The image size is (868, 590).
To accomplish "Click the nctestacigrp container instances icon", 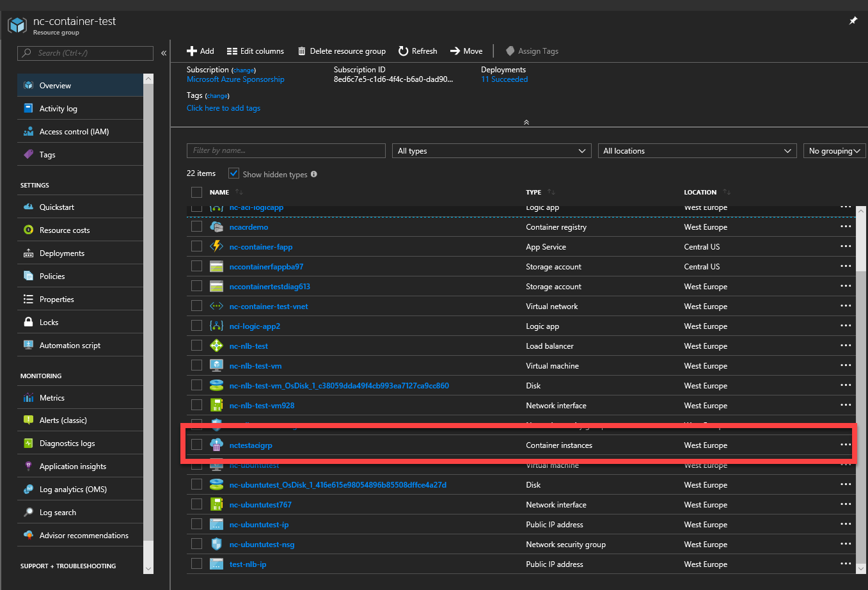I will click(216, 445).
